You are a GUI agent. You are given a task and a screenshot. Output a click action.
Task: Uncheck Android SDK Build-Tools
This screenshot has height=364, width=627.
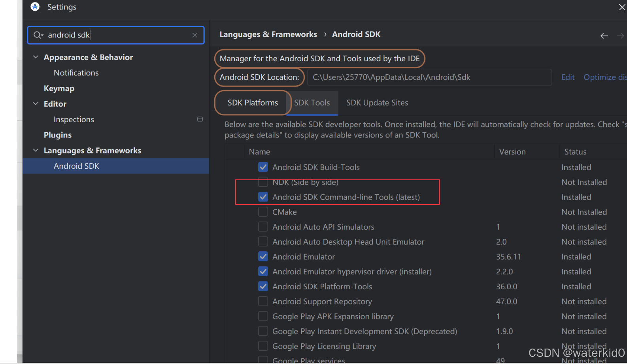[x=263, y=167]
